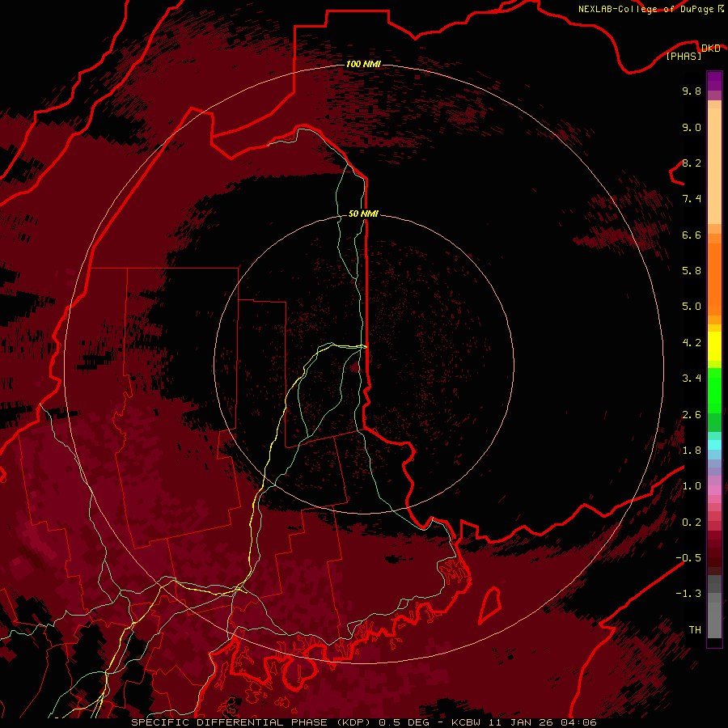Click the DKD product label
This screenshot has height=728, width=728.
710,49
